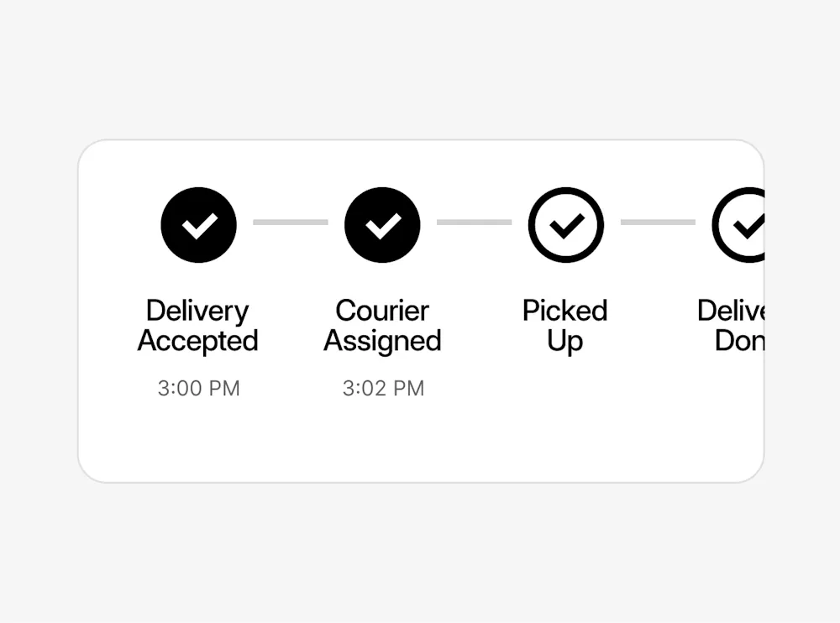The image size is (840, 623).
Task: Select the Courier Assigned stage label
Action: (x=382, y=326)
